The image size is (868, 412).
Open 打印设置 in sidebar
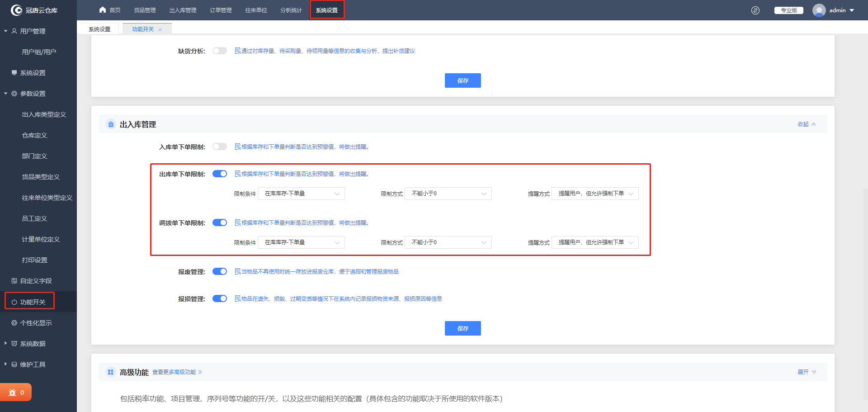tap(34, 260)
